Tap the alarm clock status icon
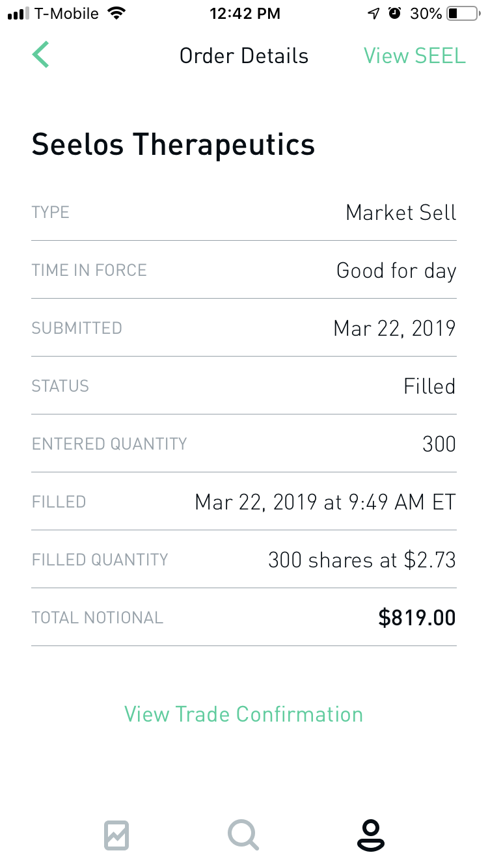Screen dimensions: 488x868 pos(395,14)
